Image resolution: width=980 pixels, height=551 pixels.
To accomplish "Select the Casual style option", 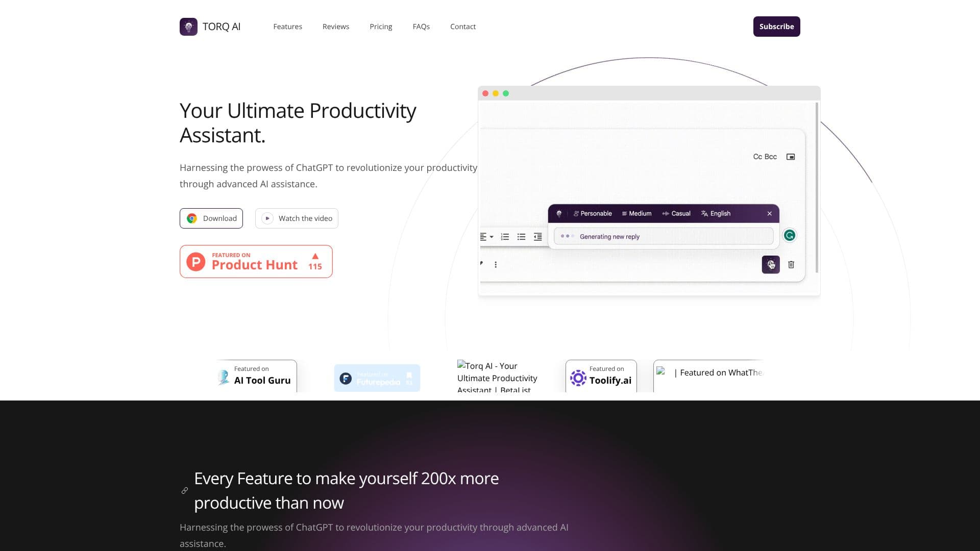I will (x=676, y=214).
